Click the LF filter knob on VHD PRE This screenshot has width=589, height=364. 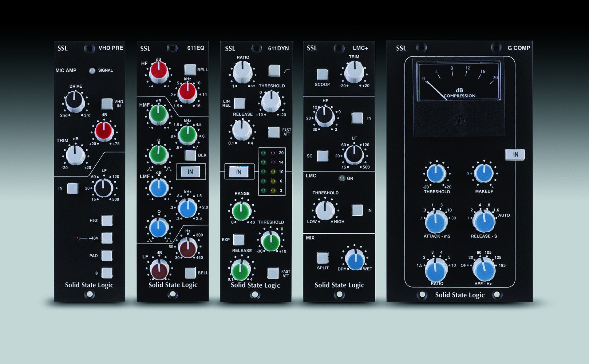coord(104,187)
